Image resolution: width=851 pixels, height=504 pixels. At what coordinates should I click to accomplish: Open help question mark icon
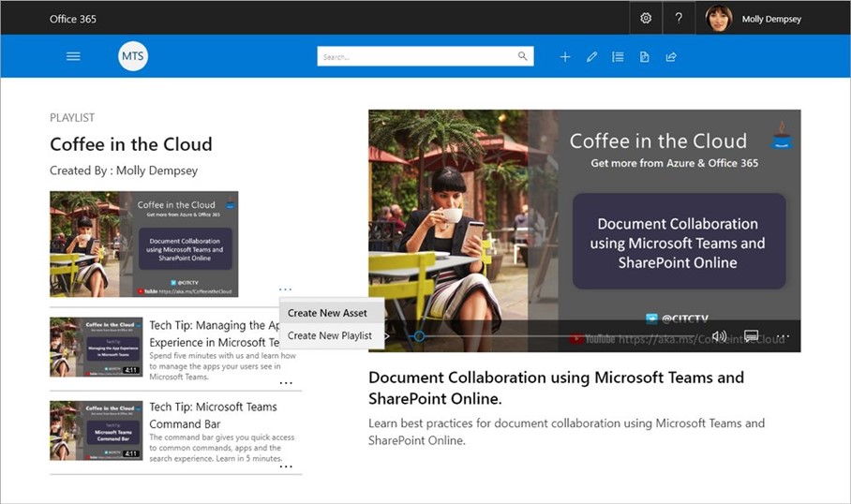(x=679, y=18)
